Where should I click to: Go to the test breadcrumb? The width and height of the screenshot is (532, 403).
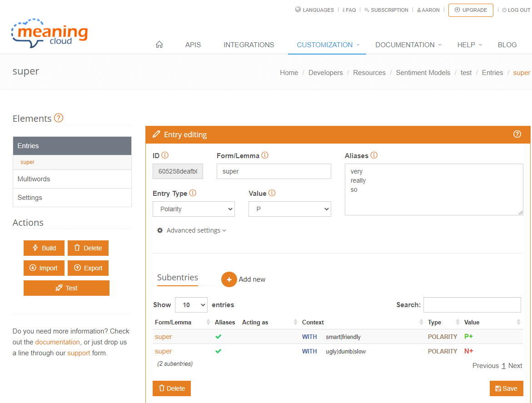[x=466, y=73]
